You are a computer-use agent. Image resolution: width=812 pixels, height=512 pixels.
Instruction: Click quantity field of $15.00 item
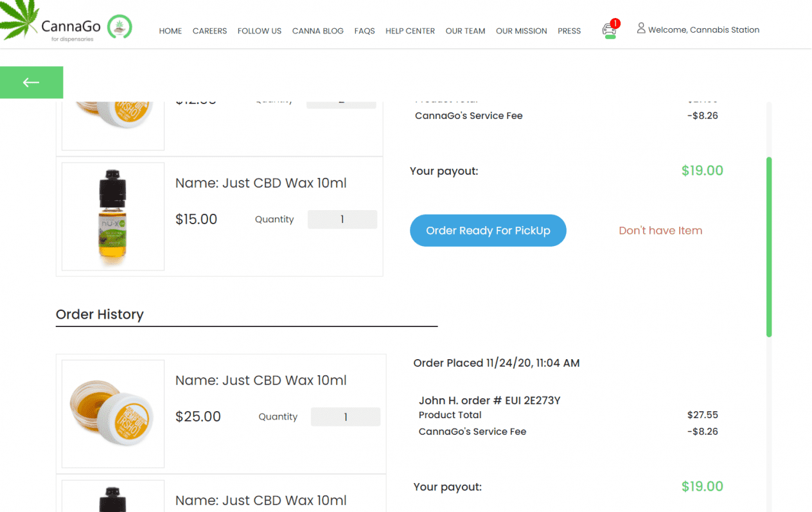click(x=342, y=219)
